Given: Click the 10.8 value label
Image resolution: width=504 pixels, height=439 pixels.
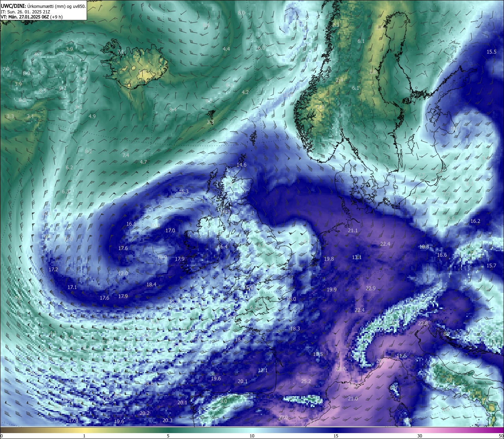Looking at the screenshot, I should pyautogui.click(x=424, y=247).
